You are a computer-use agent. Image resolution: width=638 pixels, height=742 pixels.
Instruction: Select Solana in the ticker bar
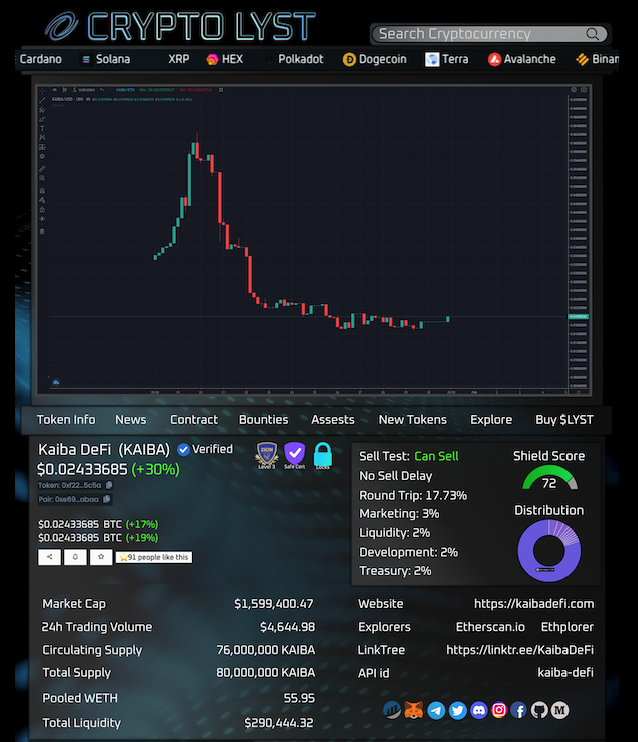106,59
